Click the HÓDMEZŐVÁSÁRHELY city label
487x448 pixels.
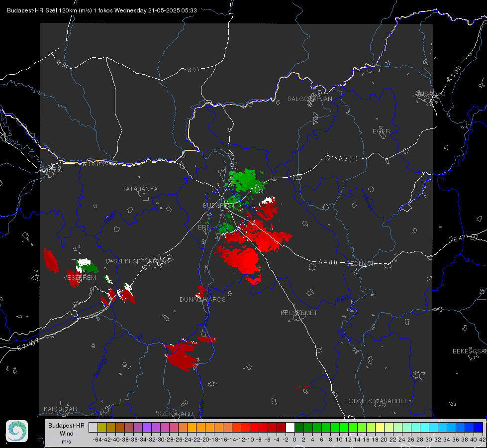pos(378,401)
